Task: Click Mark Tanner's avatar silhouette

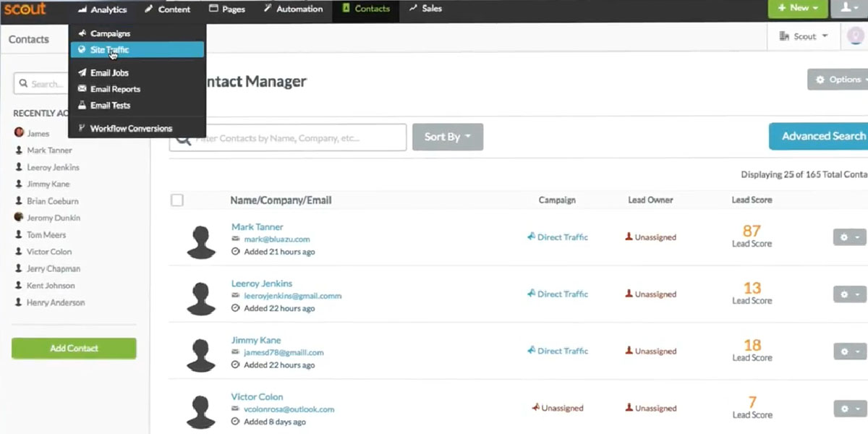Action: [202, 241]
